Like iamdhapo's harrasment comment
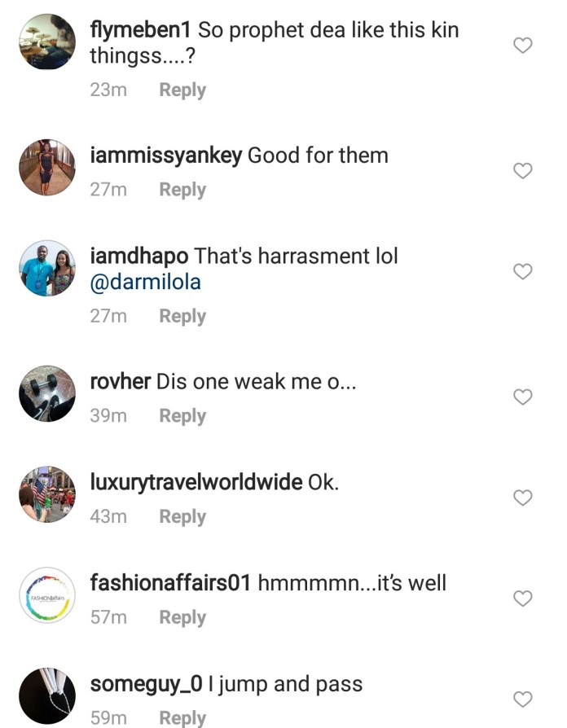 (522, 271)
